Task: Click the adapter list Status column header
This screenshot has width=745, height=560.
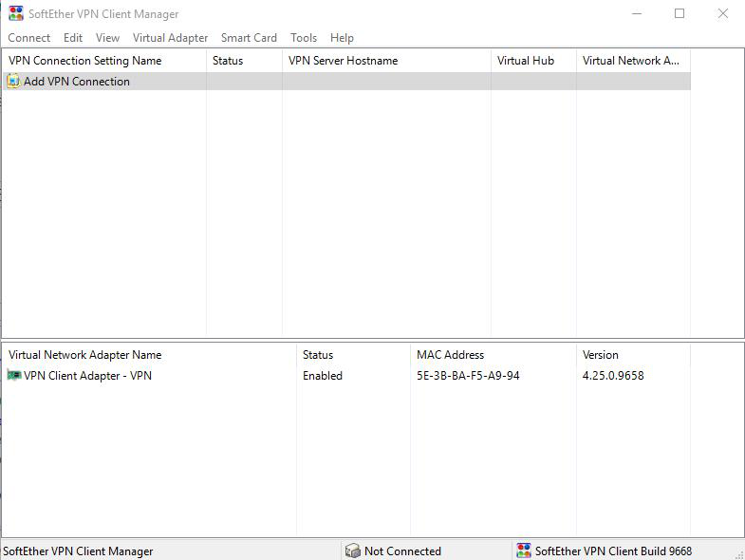Action: coord(353,355)
